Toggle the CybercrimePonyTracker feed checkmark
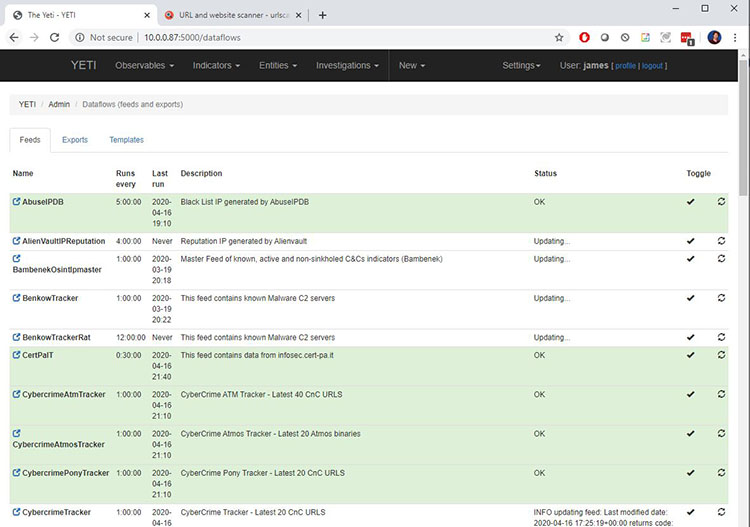The width and height of the screenshot is (750, 527). pyautogui.click(x=690, y=472)
